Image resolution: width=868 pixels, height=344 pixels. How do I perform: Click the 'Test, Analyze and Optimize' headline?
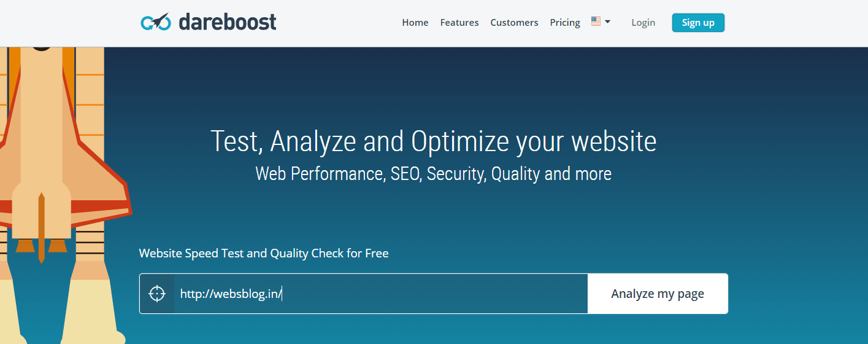coord(434,141)
